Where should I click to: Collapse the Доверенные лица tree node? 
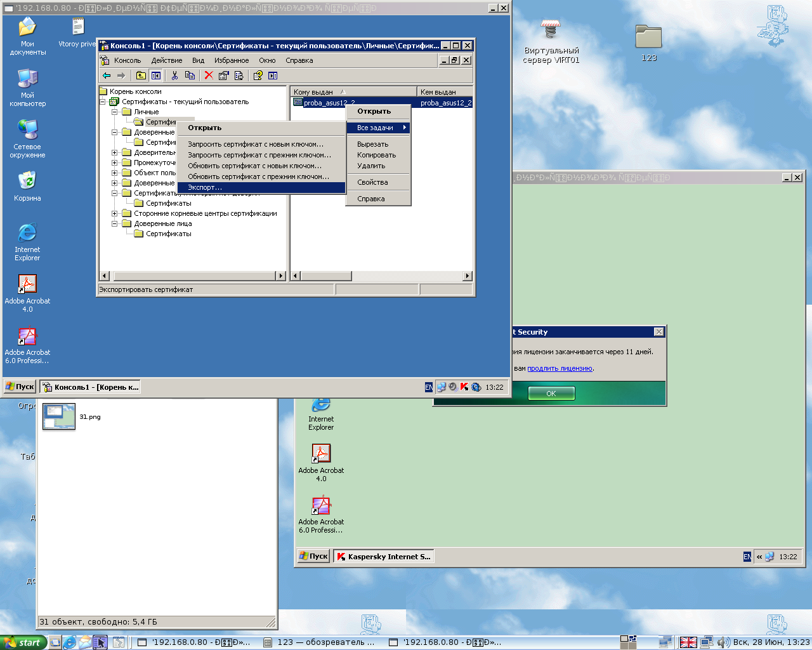[x=115, y=224]
